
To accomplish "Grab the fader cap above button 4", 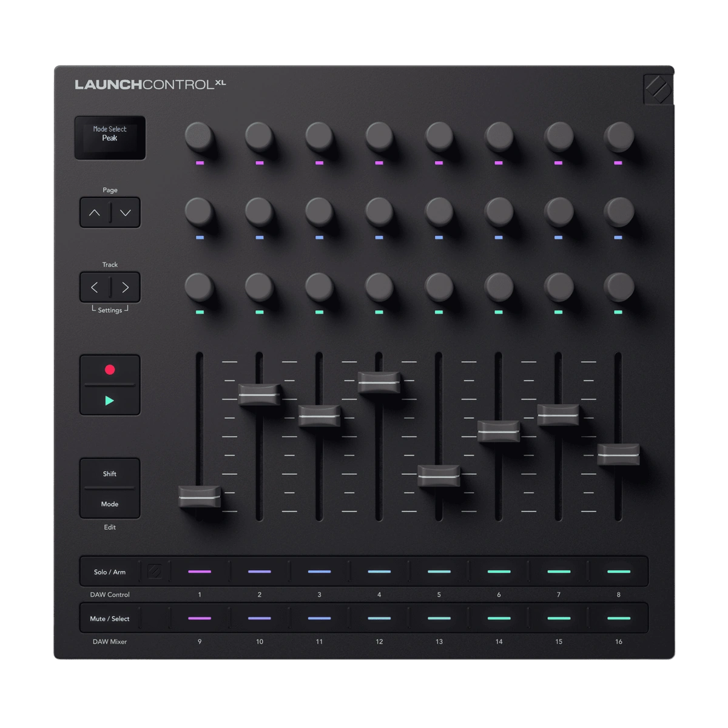I will 379,383.
